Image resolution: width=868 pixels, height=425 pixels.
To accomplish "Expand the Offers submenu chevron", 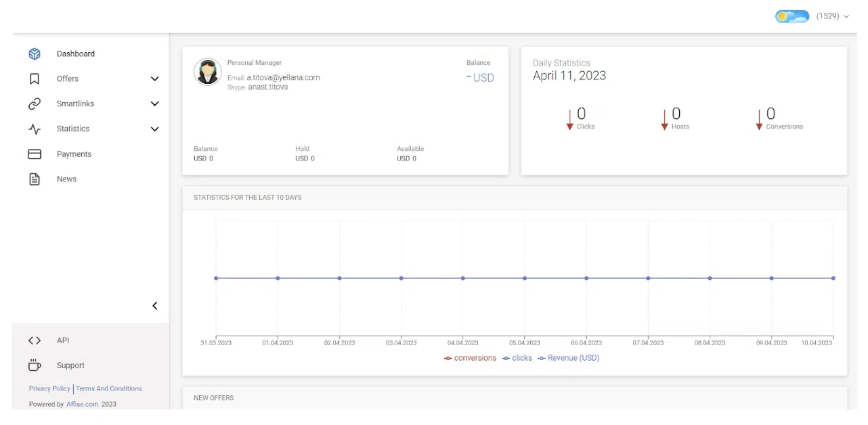I will [154, 79].
